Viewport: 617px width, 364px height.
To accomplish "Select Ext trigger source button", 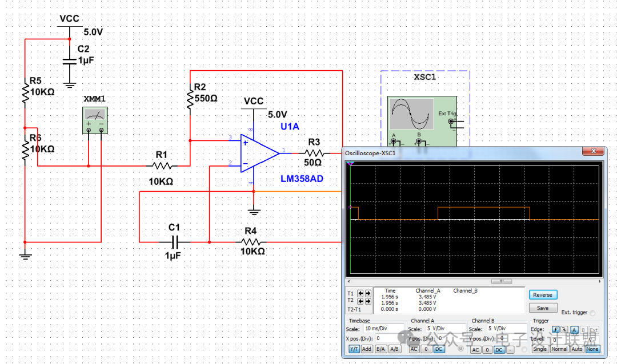I will 594,329.
